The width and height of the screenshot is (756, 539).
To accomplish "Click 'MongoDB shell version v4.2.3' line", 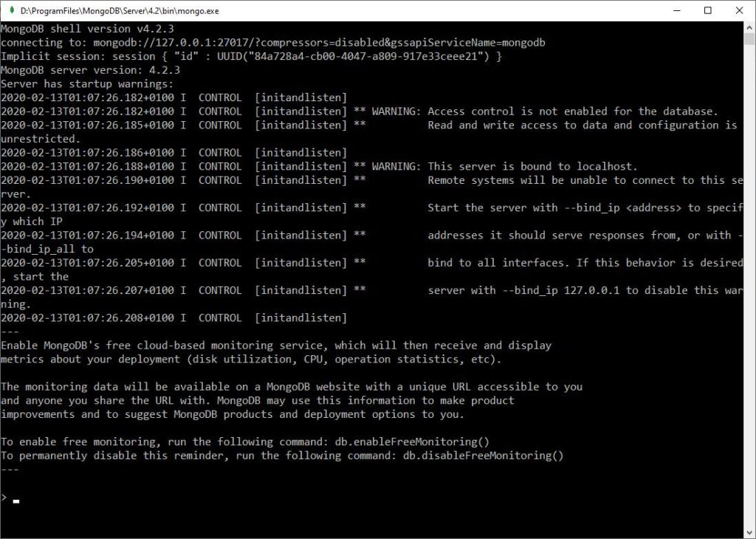I will click(87, 29).
